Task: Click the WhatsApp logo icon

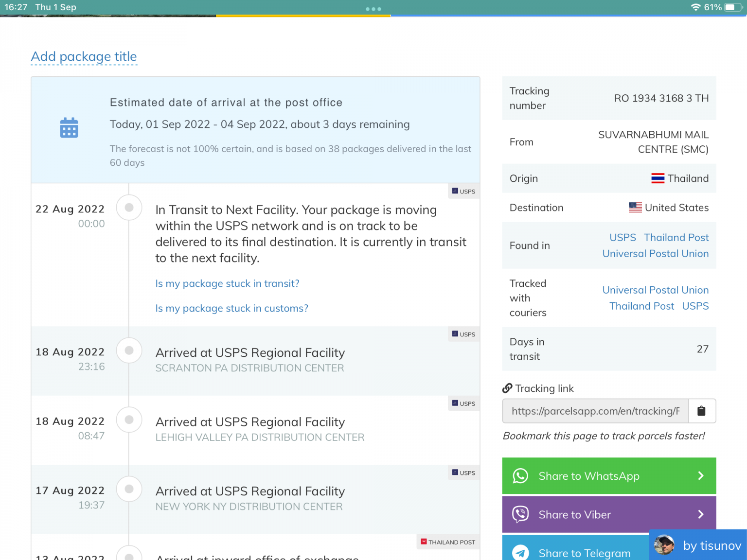Action: click(520, 476)
